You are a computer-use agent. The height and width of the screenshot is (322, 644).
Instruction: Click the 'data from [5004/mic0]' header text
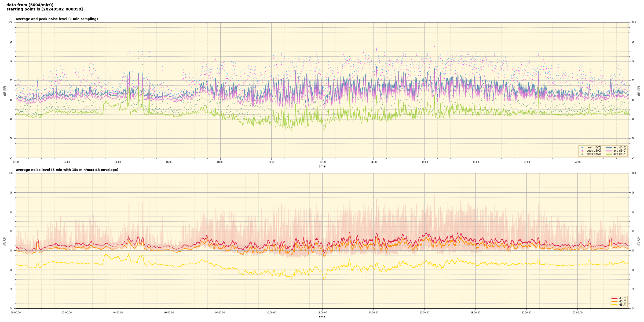click(x=30, y=5)
